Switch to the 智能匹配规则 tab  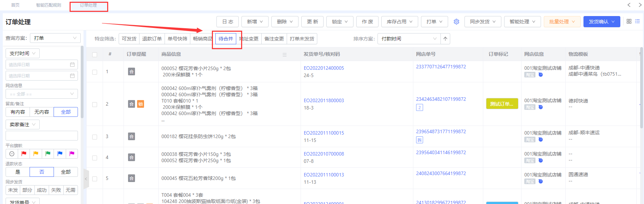click(x=49, y=5)
